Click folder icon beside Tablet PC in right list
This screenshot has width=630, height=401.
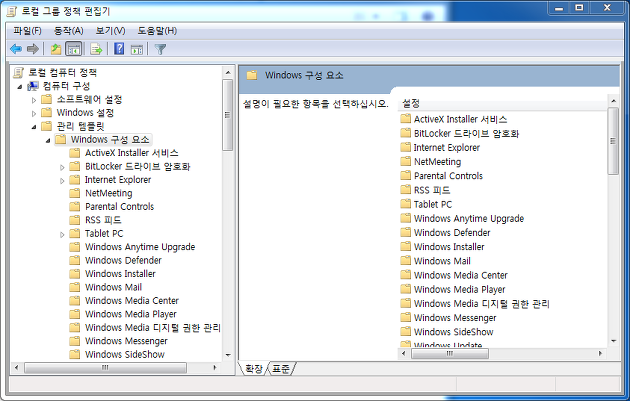click(406, 204)
